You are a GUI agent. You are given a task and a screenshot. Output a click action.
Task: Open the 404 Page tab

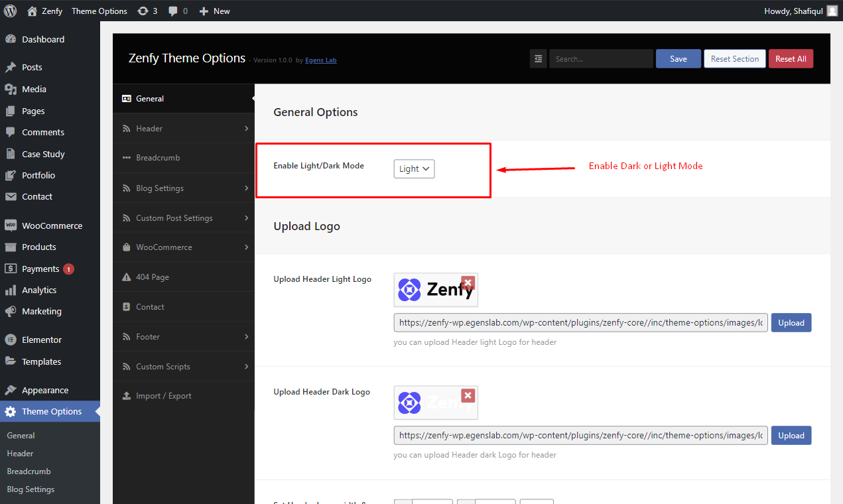pyautogui.click(x=184, y=277)
